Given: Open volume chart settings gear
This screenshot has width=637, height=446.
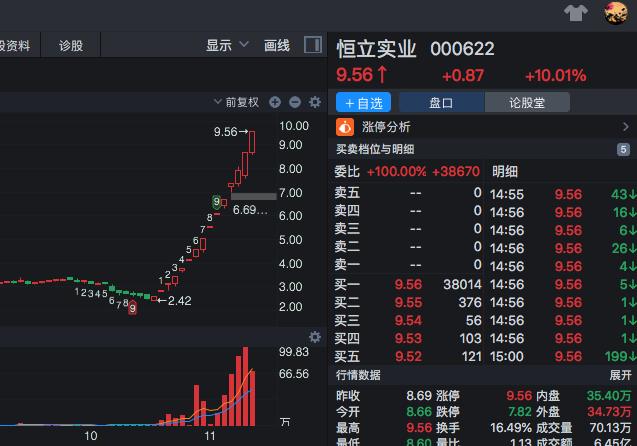Looking at the screenshot, I should tap(315, 337).
